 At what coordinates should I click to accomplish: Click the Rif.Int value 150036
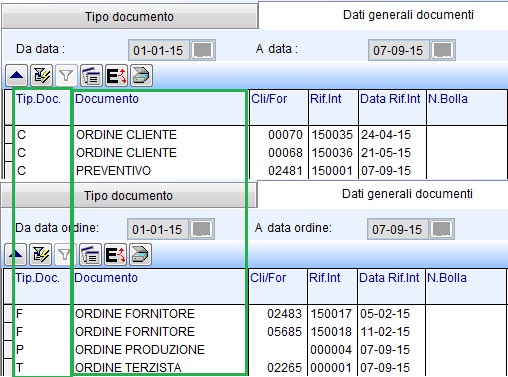click(x=332, y=153)
